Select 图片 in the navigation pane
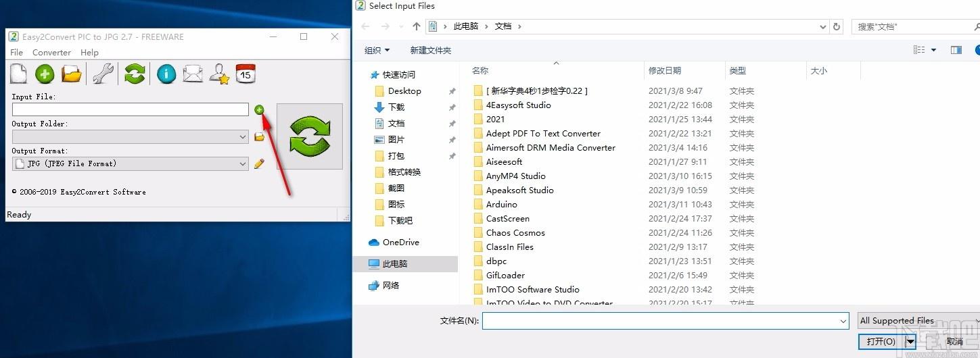The image size is (980, 358). pyautogui.click(x=396, y=140)
